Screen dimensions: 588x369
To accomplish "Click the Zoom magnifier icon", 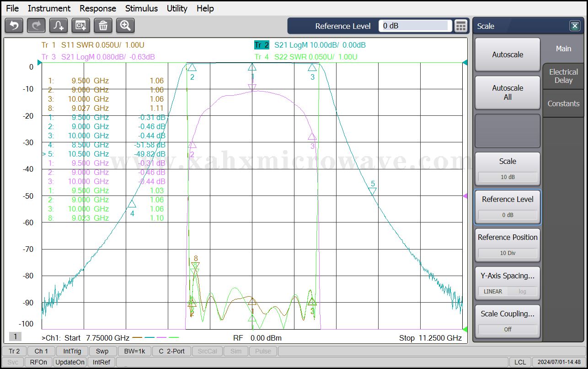I will 125,26.
